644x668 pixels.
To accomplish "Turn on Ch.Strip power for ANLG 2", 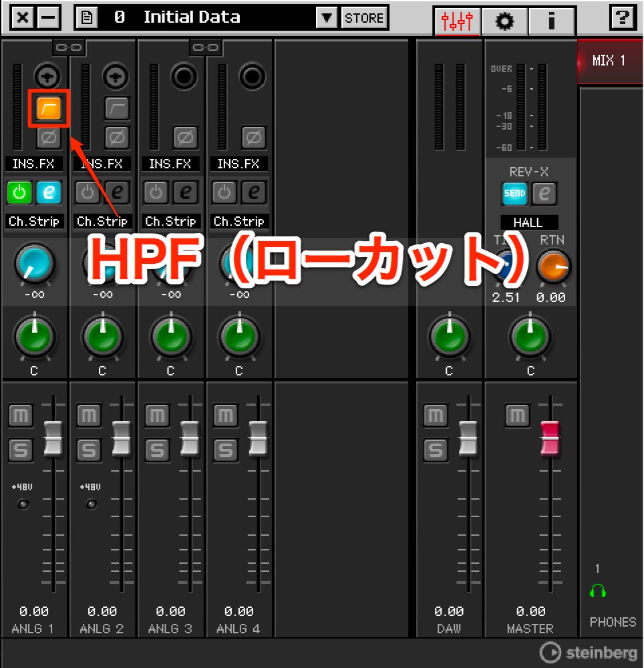I will pos(88,192).
